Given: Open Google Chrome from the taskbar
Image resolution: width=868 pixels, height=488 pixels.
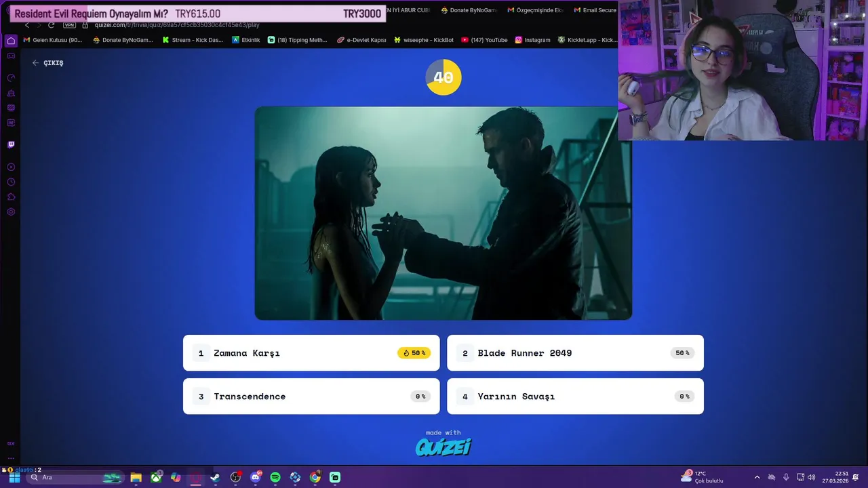Looking at the screenshot, I should click(315, 477).
